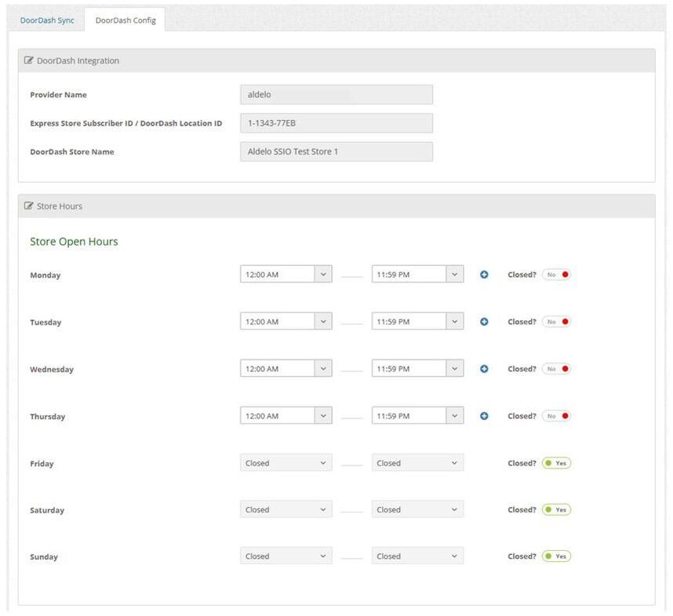Open Wednesday closing time dropdown
The image size is (673, 616).
pyautogui.click(x=417, y=369)
